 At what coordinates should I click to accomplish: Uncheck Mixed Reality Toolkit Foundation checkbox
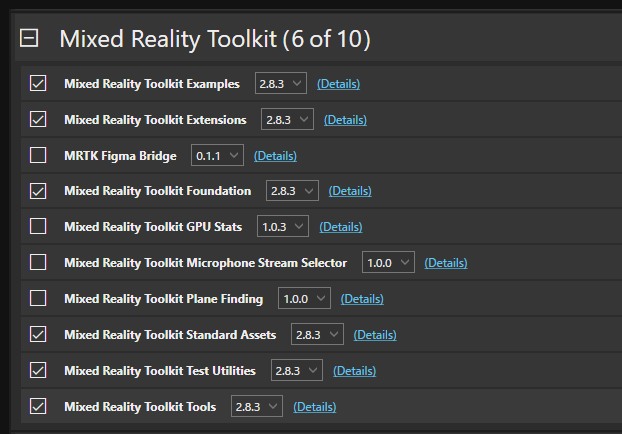[x=38, y=191]
